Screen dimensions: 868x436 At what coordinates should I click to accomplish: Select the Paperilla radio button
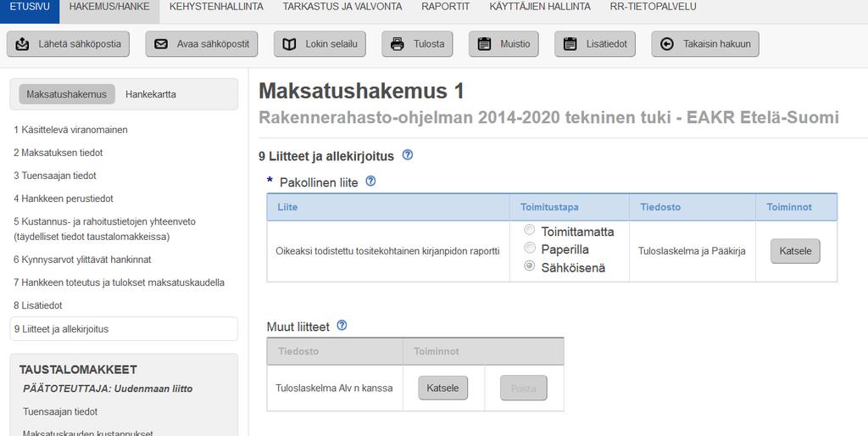pyautogui.click(x=530, y=249)
